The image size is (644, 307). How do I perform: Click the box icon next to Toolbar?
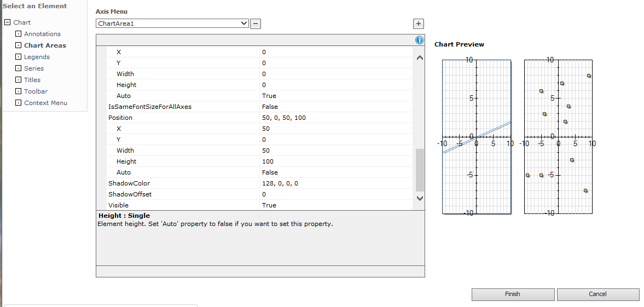18,91
